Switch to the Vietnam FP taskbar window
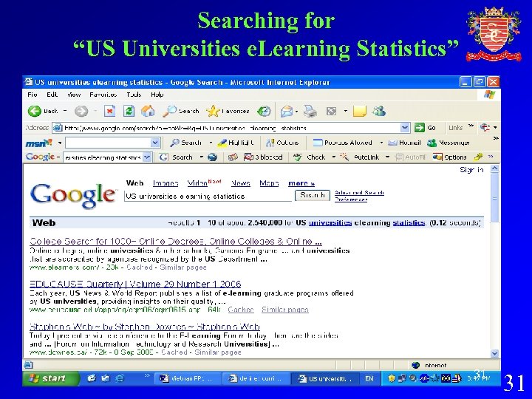 pos(188,378)
